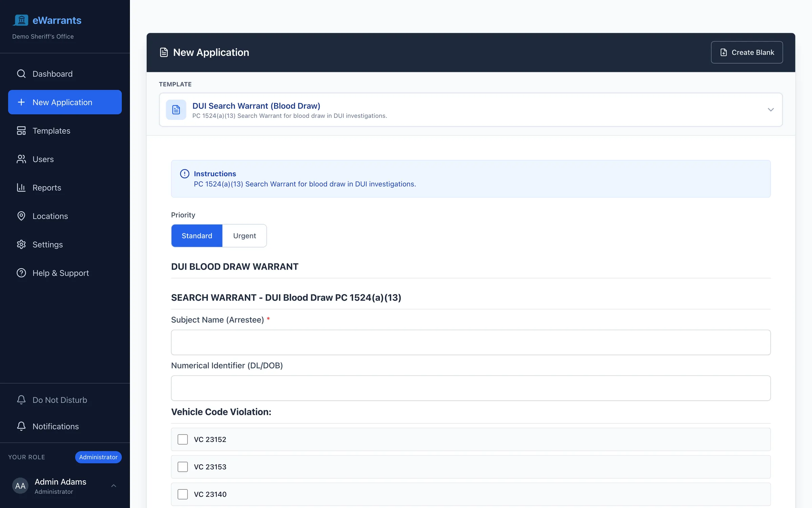Click the eWarrants courthouse logo icon
The height and width of the screenshot is (508, 812).
click(x=21, y=20)
